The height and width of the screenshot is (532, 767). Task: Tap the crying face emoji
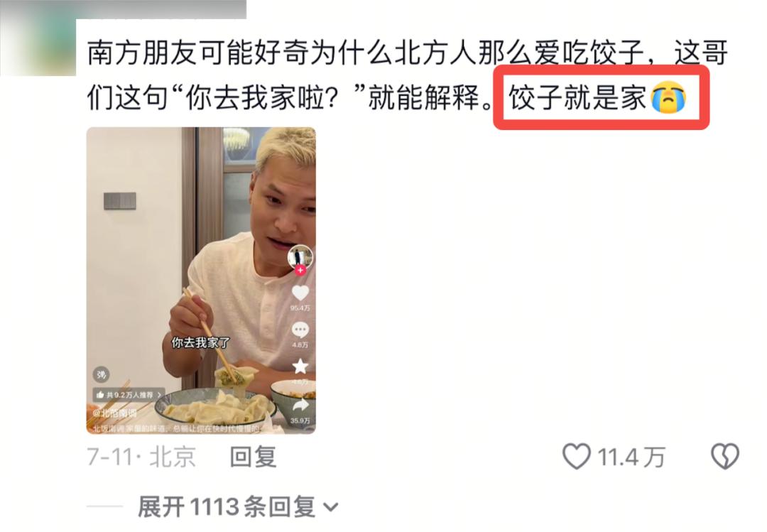(x=668, y=97)
